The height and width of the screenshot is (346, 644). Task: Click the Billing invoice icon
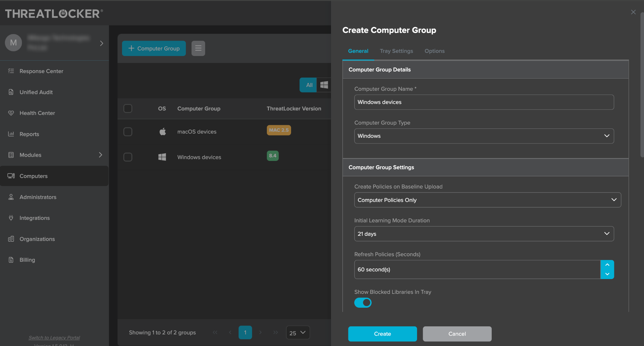[11, 260]
